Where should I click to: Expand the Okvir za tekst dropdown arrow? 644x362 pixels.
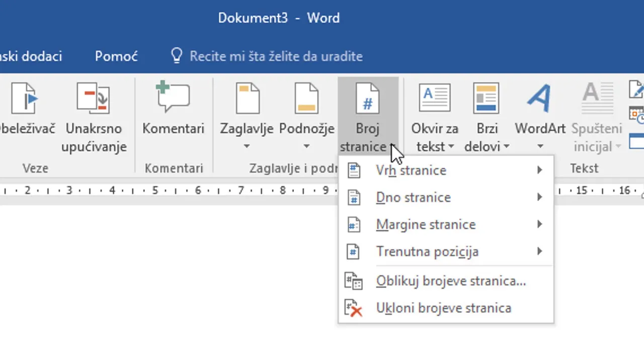(x=451, y=147)
